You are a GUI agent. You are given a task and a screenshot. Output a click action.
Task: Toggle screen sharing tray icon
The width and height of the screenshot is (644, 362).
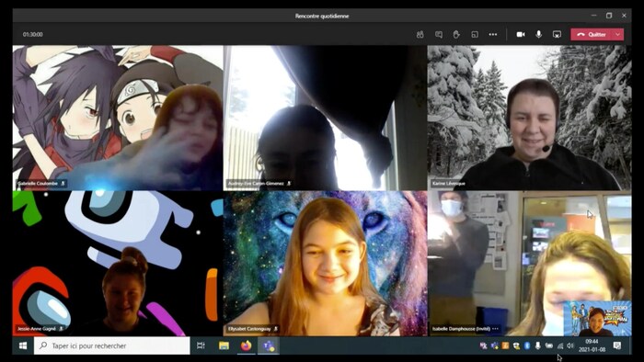[x=557, y=34]
